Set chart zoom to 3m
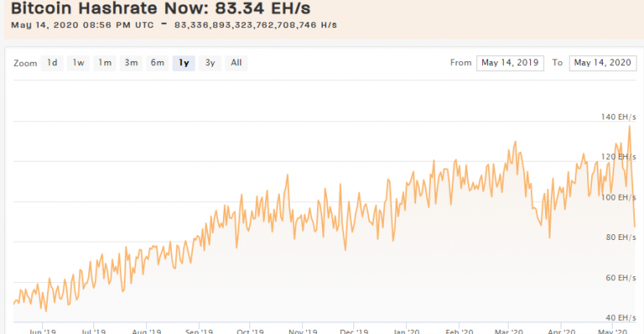Viewport: 644px width, 334px height. point(131,64)
